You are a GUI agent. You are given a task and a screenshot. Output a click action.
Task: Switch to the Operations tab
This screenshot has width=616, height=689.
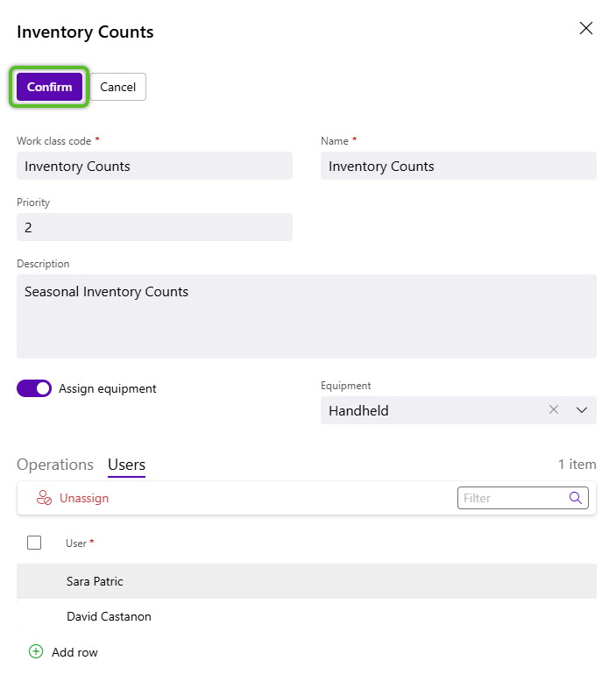coord(55,465)
